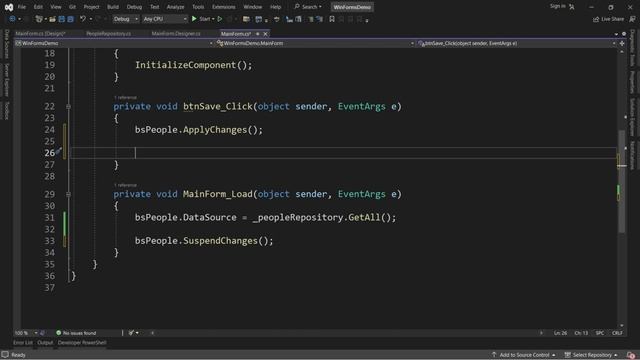The width and height of the screenshot is (640, 360).
Task: Click the Search box in title bar
Action: click(x=308, y=7)
